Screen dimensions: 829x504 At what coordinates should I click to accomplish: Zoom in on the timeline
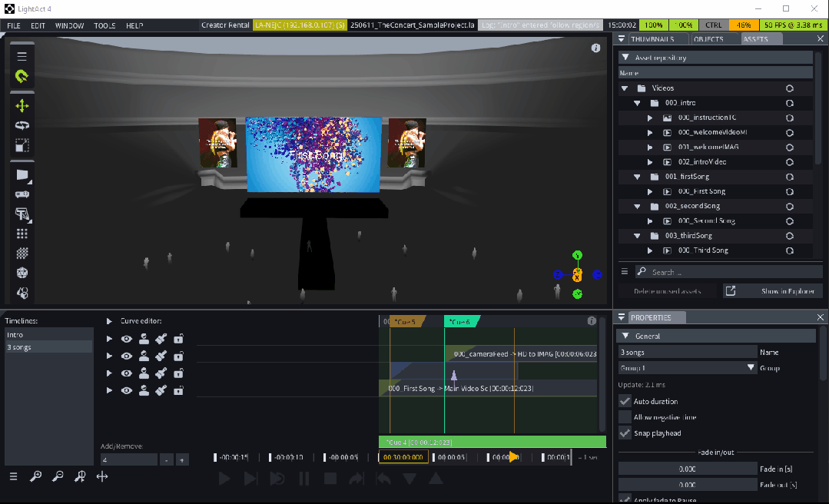pos(35,476)
